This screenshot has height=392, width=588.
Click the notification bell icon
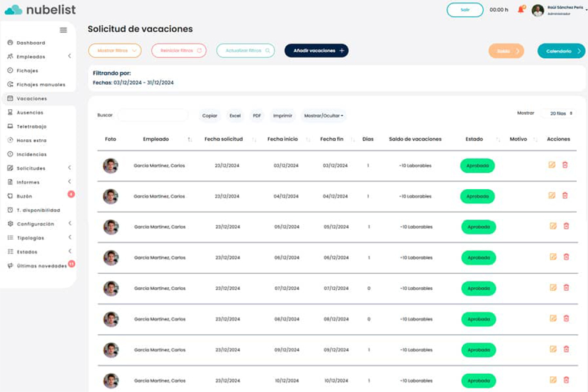coord(521,10)
